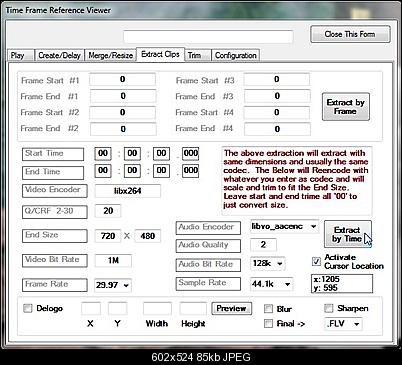Image resolution: width=402 pixels, height=365 pixels.
Task: Click the End Size width field 720
Action: tap(108, 236)
